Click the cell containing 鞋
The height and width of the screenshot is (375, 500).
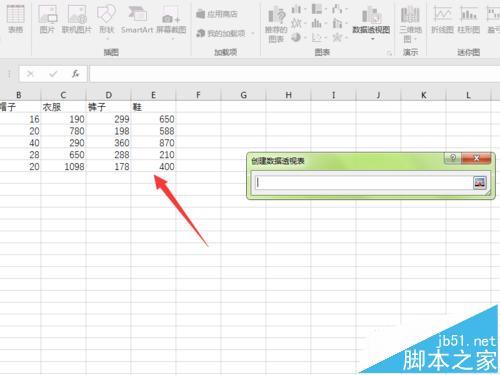tap(153, 107)
